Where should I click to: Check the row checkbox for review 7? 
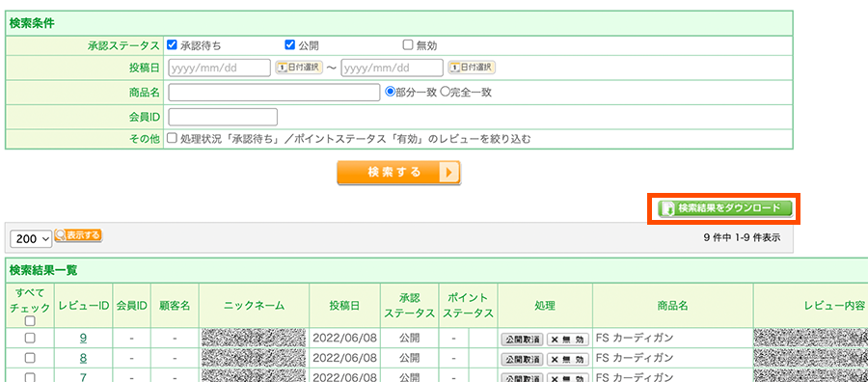[30, 377]
